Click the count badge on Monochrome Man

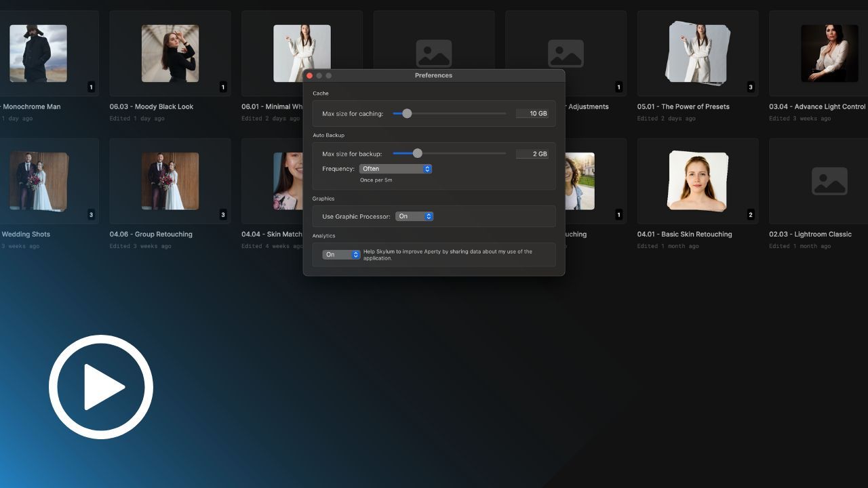click(x=92, y=87)
